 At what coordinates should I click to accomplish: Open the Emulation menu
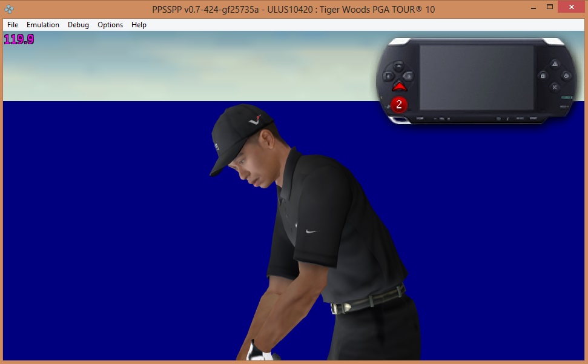point(43,25)
